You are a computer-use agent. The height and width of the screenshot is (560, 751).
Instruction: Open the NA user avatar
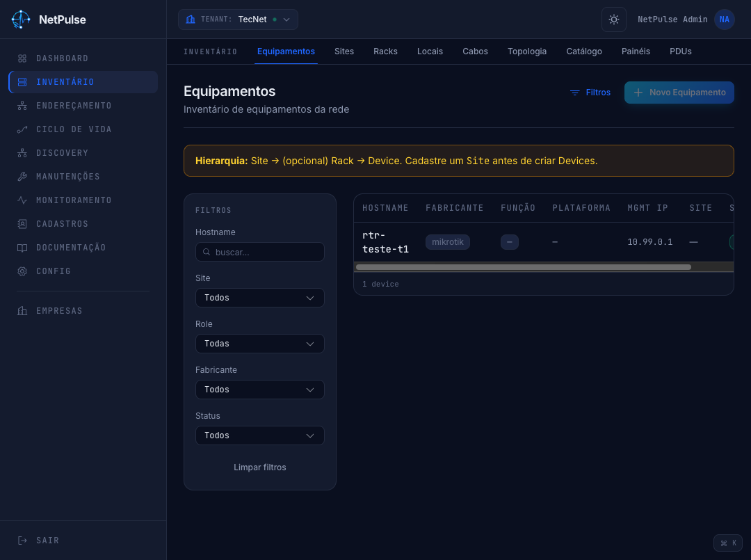click(724, 19)
